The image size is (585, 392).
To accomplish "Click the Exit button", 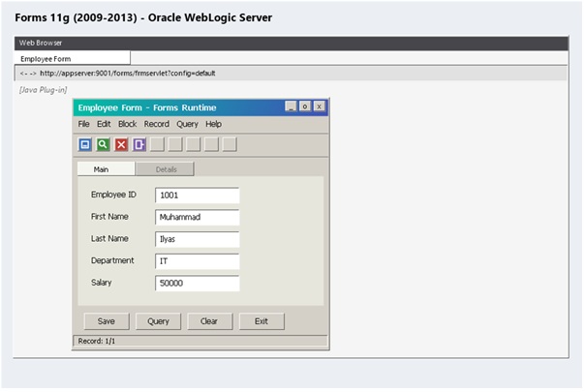I will pyautogui.click(x=262, y=321).
